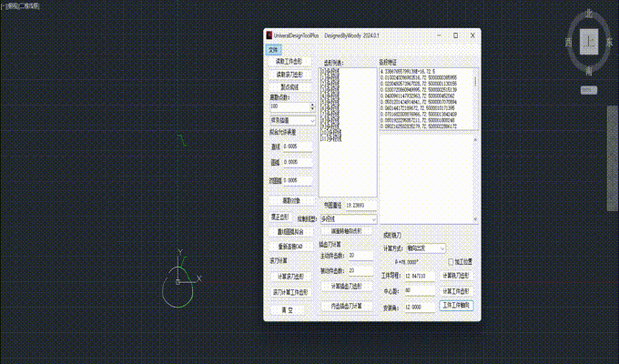Click 南 on the ViewCube compass
619x364 pixels.
(589, 71)
